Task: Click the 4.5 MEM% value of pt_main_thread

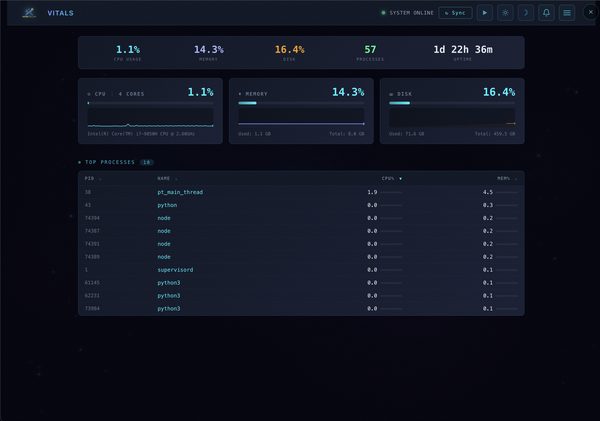Action: tap(488, 192)
